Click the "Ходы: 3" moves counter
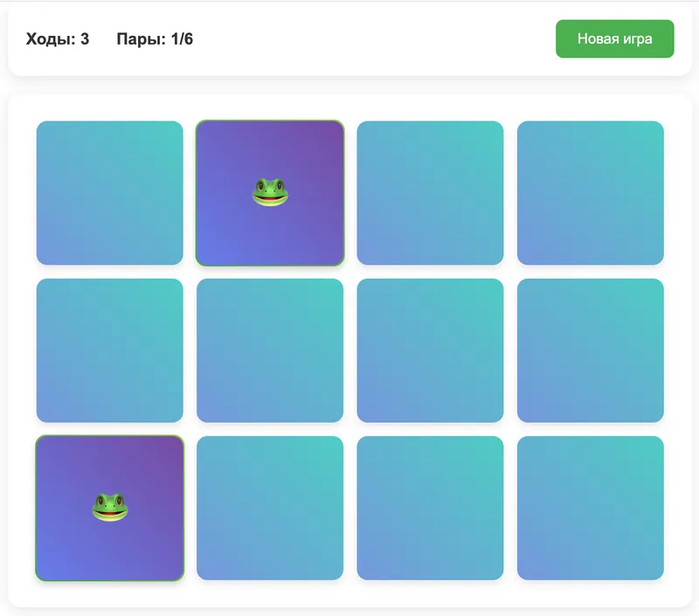Screen dimensions: 699x616 click(x=58, y=39)
